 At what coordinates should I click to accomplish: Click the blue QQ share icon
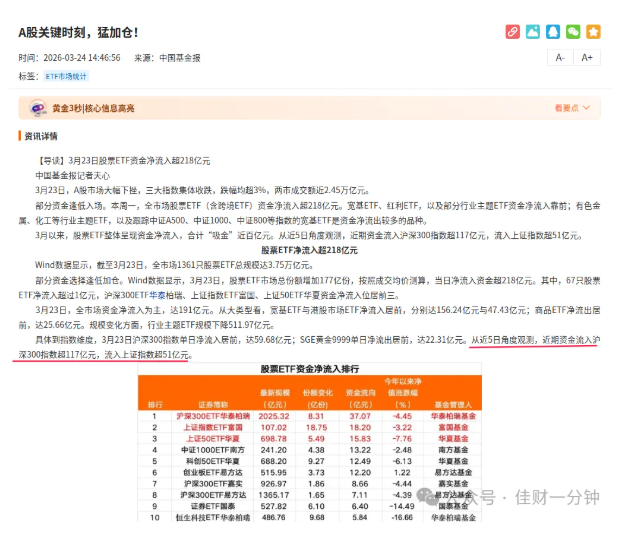553,32
